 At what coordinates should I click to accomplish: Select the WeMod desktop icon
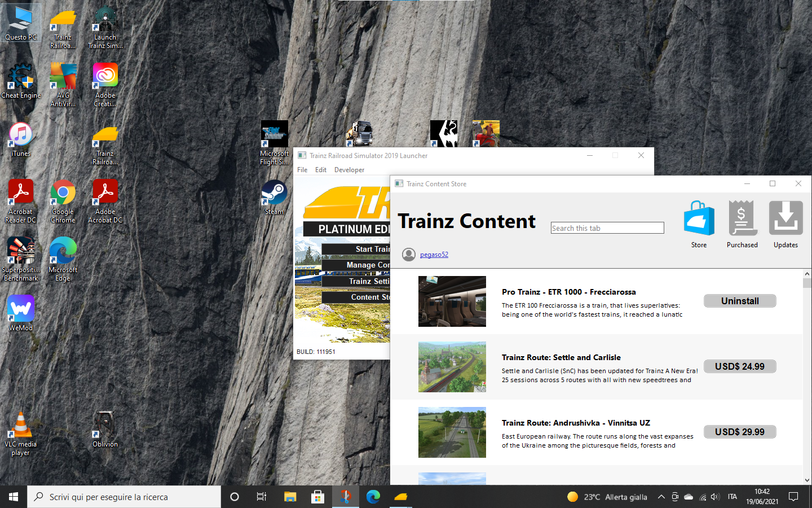coord(21,313)
